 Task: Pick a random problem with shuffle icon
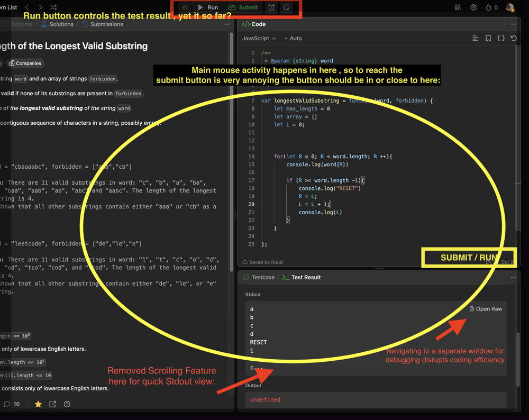tap(53, 7)
